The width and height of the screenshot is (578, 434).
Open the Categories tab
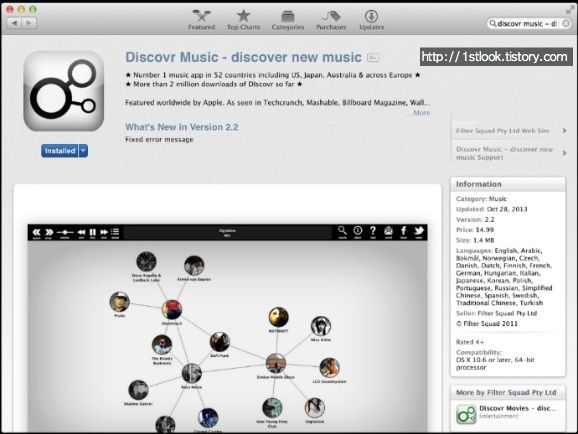coord(288,20)
